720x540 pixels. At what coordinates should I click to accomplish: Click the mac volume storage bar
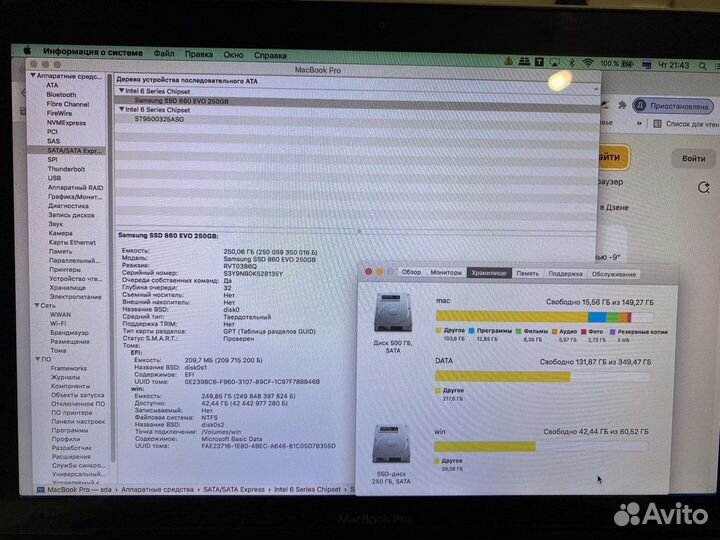tap(545, 316)
